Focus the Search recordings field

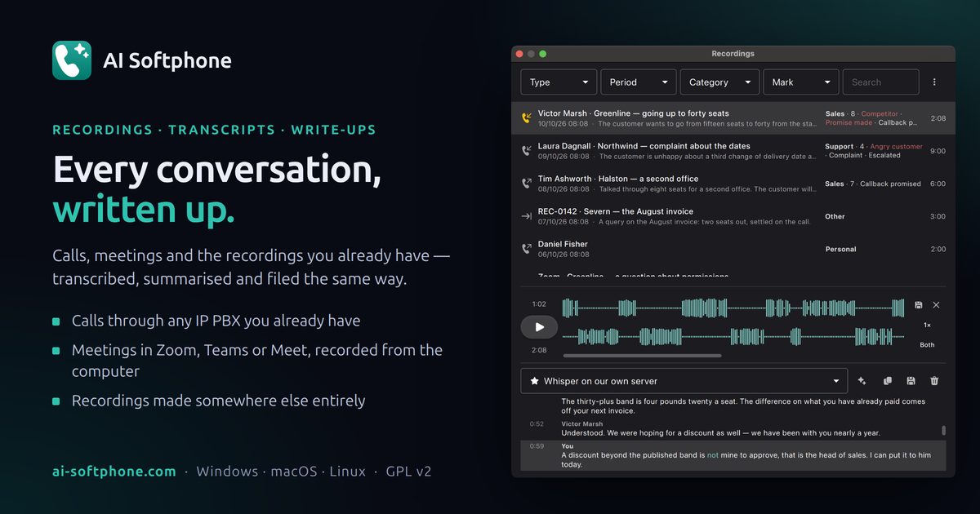(x=880, y=82)
